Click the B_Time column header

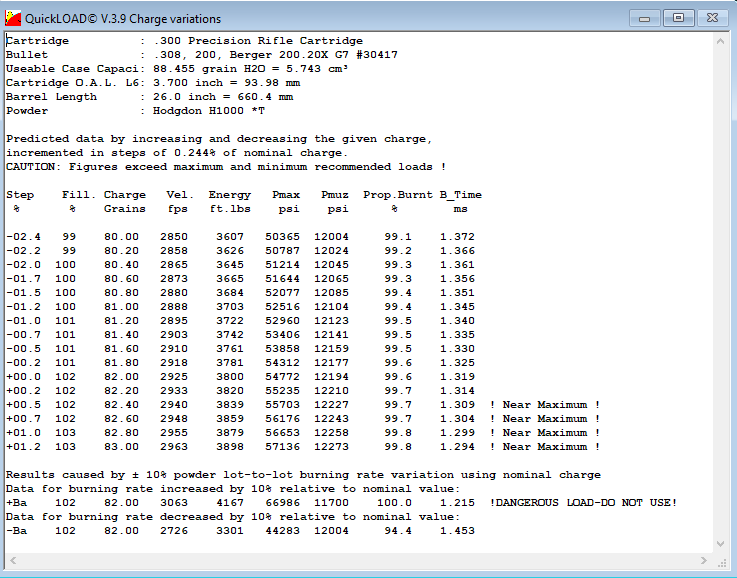point(460,195)
